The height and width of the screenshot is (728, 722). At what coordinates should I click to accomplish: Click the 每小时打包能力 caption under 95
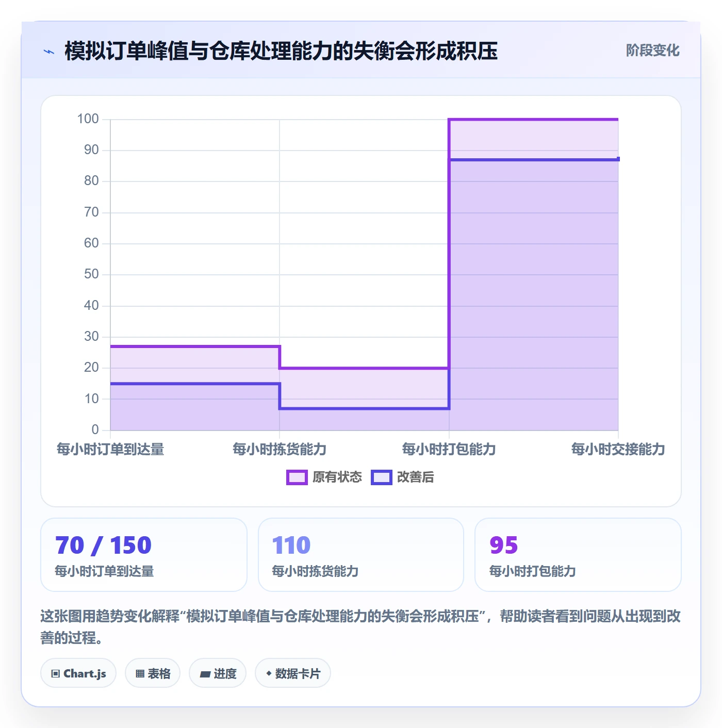tap(533, 571)
